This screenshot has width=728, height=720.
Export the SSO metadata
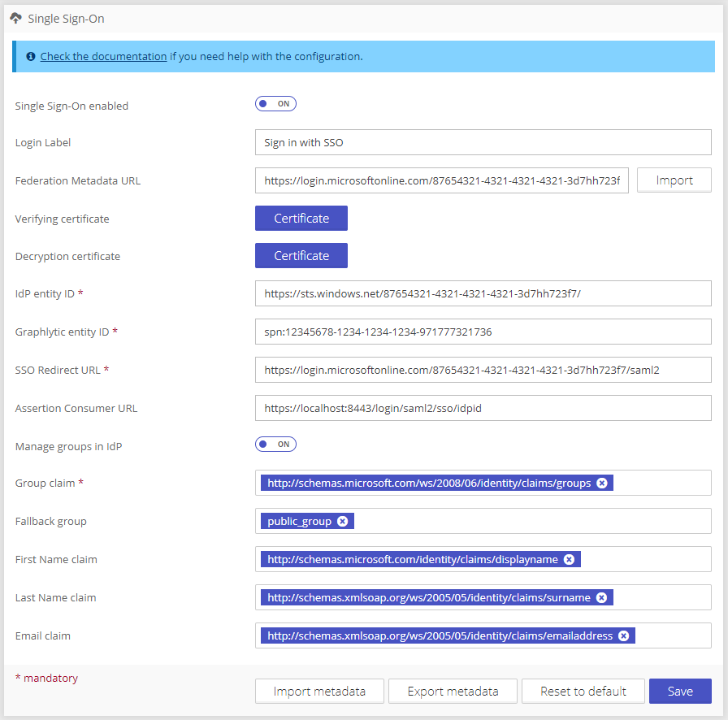[453, 691]
